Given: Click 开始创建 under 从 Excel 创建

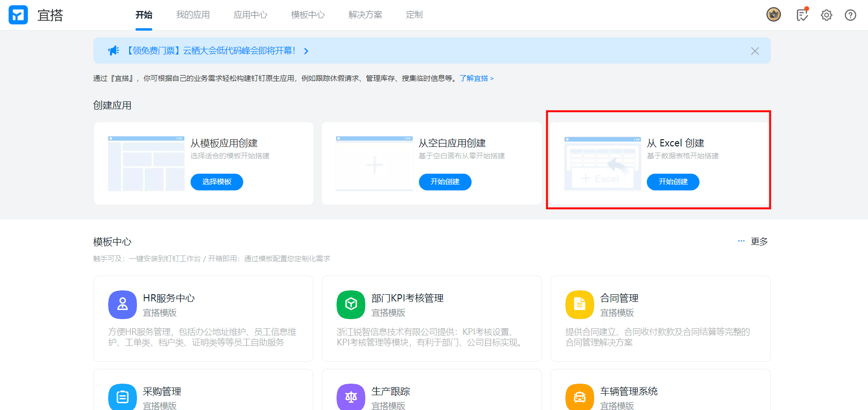Looking at the screenshot, I should click(x=673, y=182).
